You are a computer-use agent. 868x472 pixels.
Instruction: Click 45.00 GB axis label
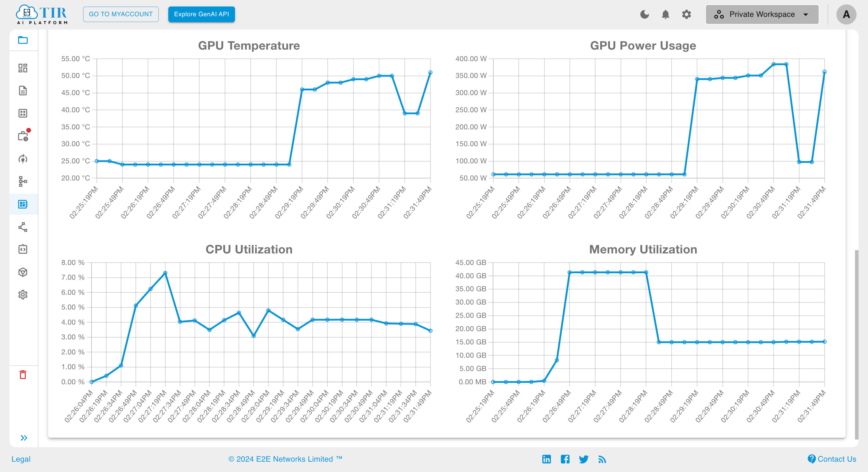tap(471, 262)
